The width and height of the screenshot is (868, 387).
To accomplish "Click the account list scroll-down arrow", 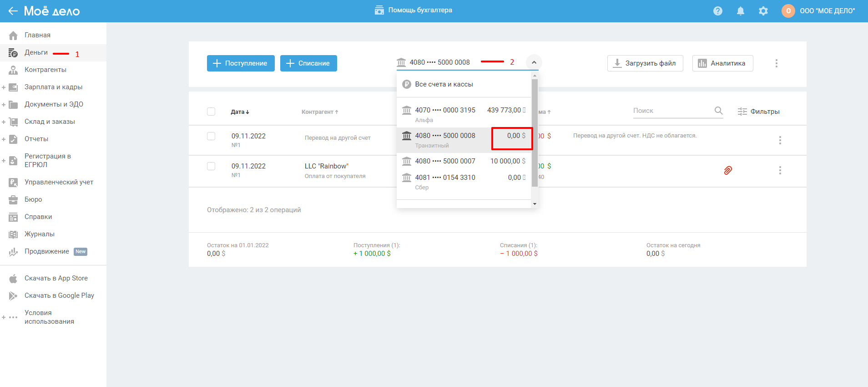I will 535,204.
